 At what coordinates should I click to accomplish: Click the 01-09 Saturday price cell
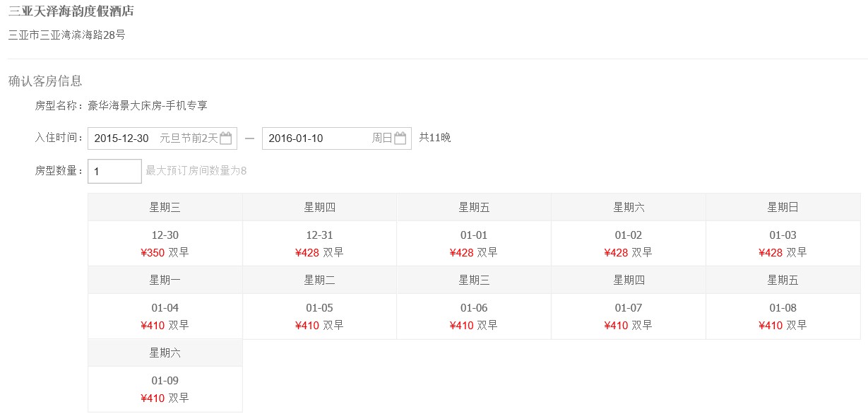[x=165, y=389]
